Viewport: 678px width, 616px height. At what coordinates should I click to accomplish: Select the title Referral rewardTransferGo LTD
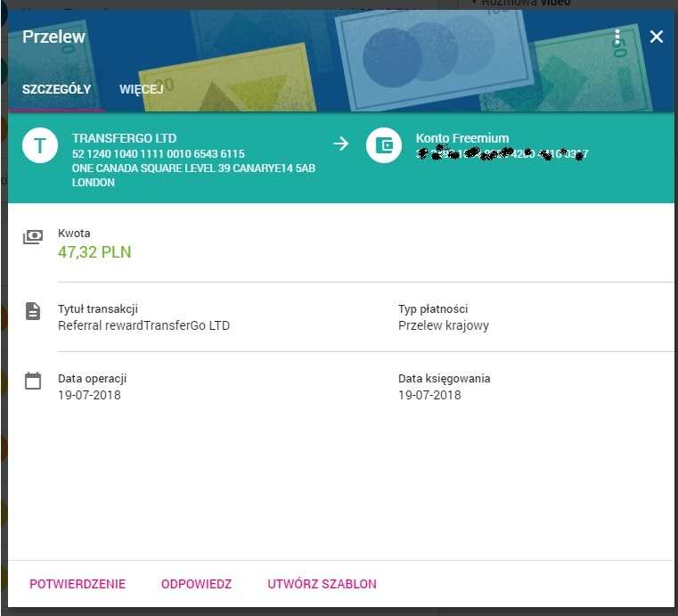144,325
